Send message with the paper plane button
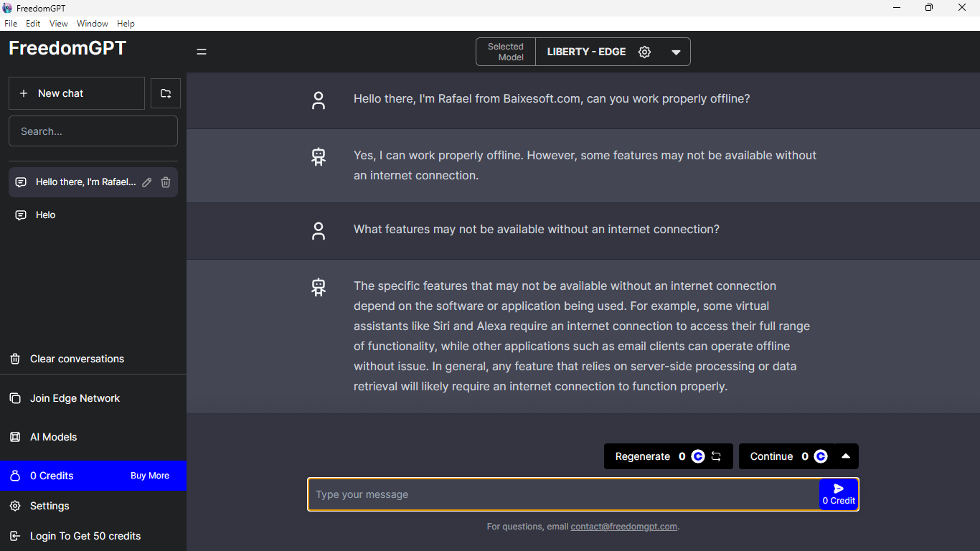This screenshot has width=980, height=551. pos(839,494)
